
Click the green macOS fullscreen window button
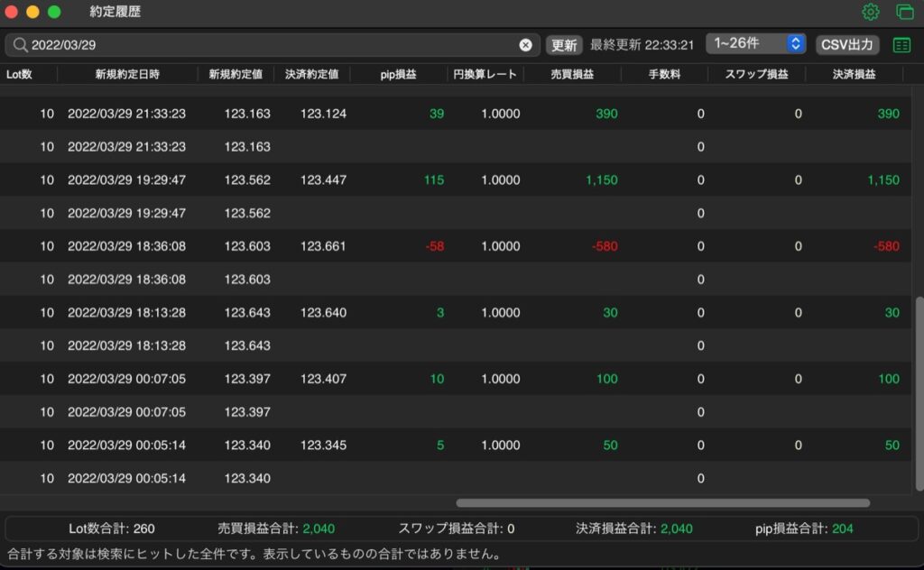(x=54, y=12)
